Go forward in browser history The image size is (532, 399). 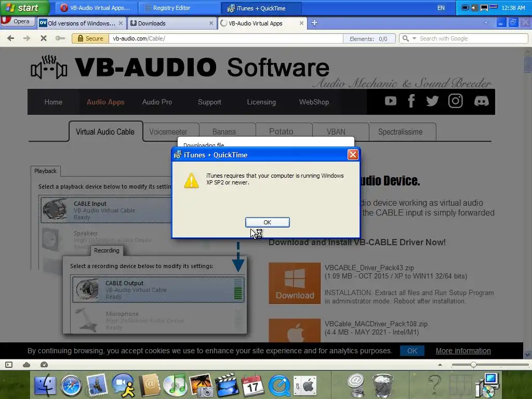(x=26, y=38)
